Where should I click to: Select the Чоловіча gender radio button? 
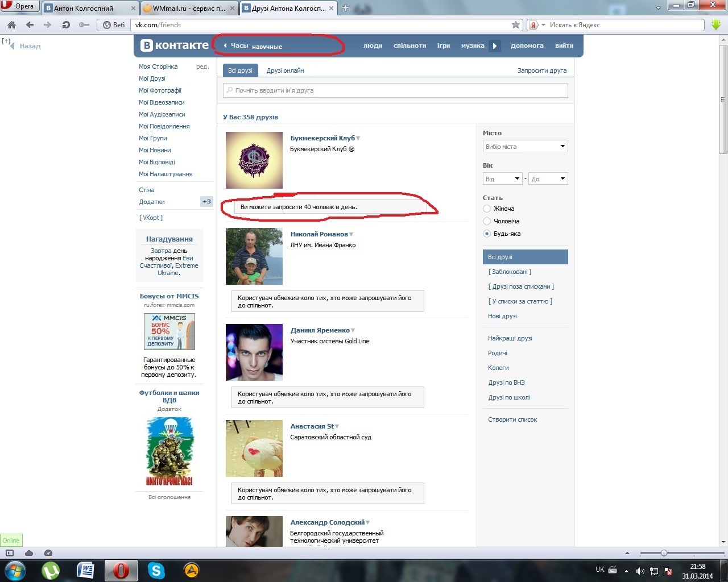click(487, 221)
